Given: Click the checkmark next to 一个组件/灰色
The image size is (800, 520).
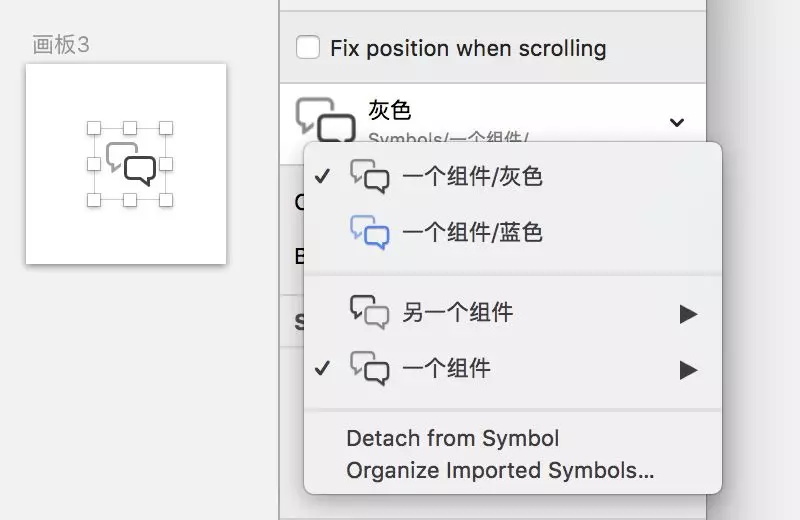Looking at the screenshot, I should [322, 177].
